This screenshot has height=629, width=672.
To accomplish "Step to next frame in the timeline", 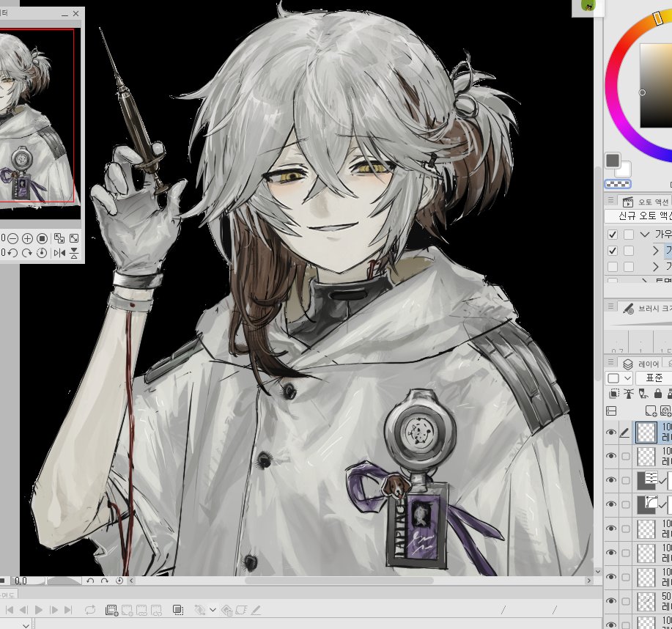I will click(53, 610).
